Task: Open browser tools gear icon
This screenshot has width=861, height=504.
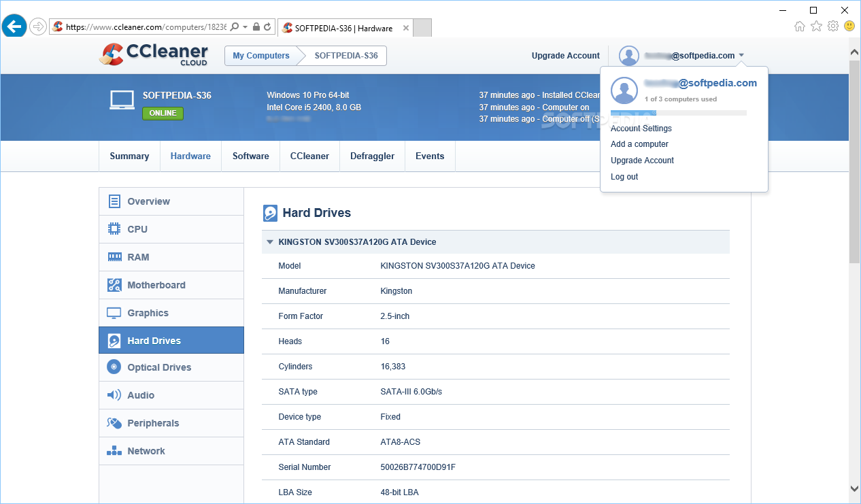Action: click(x=833, y=27)
